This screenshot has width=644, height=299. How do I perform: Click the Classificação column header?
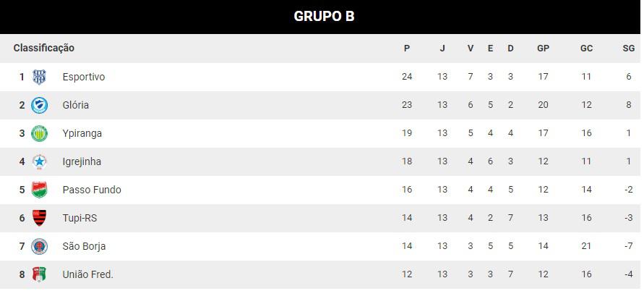coord(44,48)
